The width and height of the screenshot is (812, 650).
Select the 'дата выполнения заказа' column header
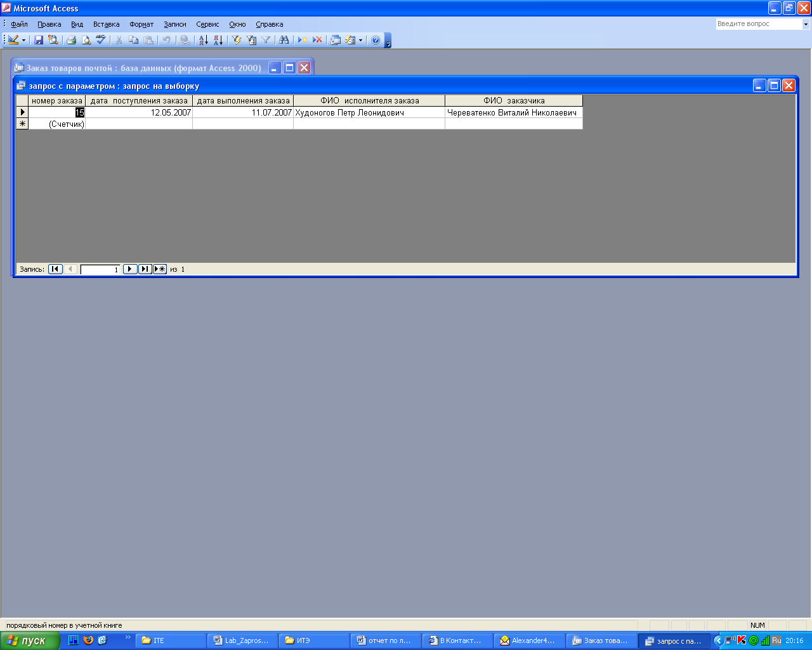[x=243, y=100]
